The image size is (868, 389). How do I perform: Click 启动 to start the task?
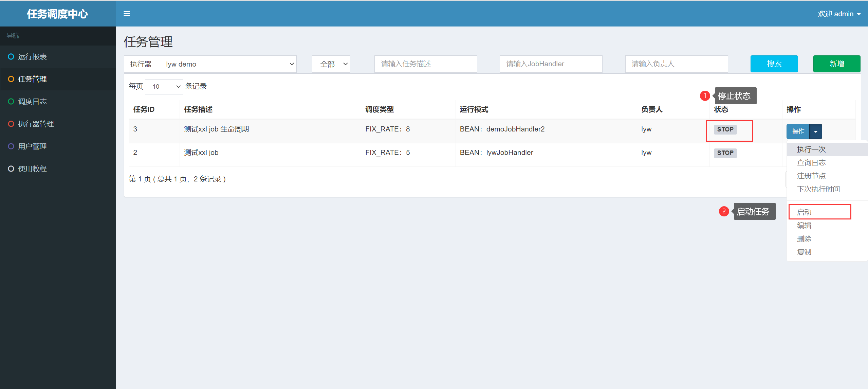pos(827,212)
